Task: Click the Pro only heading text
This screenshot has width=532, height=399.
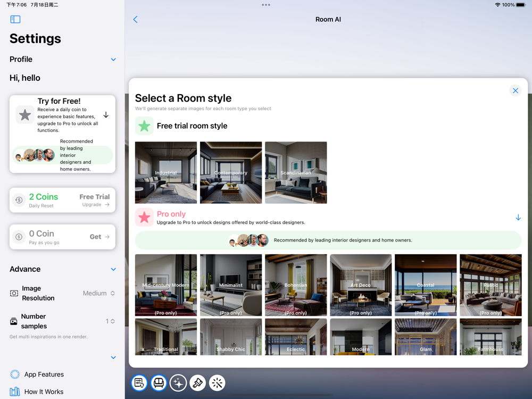Action: point(171,214)
